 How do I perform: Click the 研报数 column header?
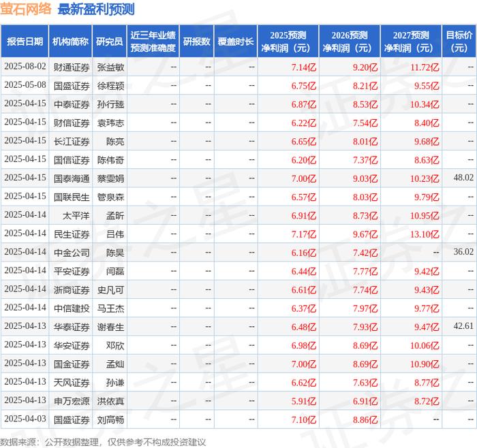[196, 42]
